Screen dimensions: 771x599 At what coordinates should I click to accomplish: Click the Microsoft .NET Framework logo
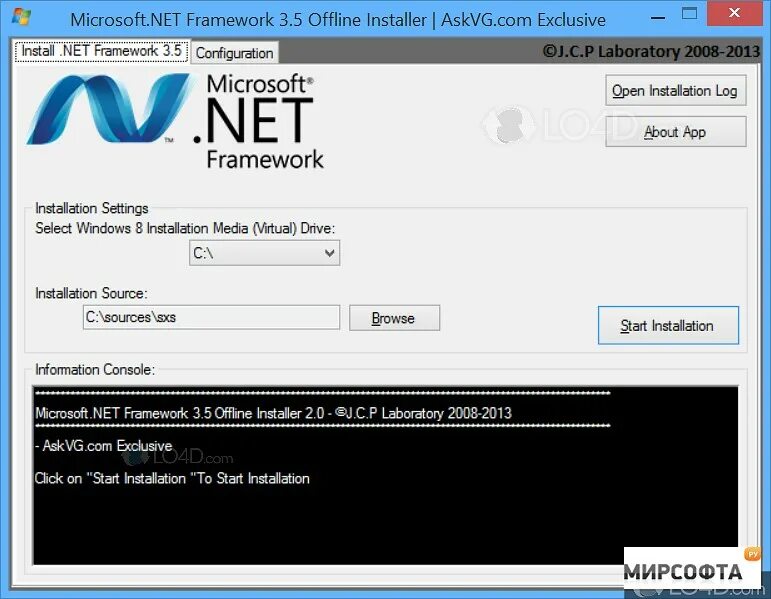click(x=175, y=120)
